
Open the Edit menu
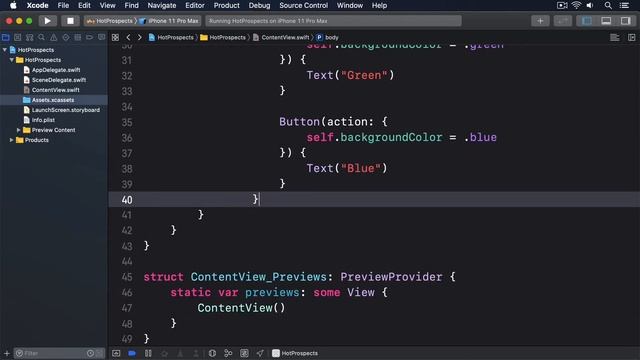(x=84, y=5)
